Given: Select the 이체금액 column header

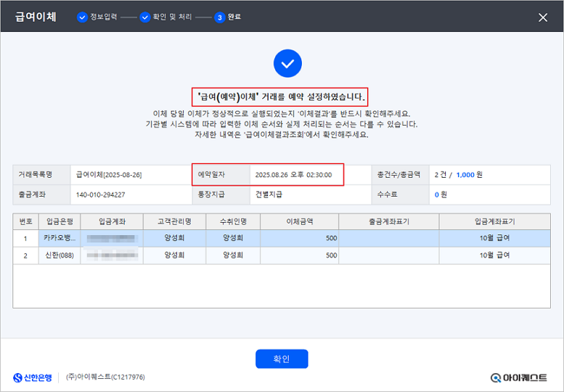Looking at the screenshot, I should 299,221.
